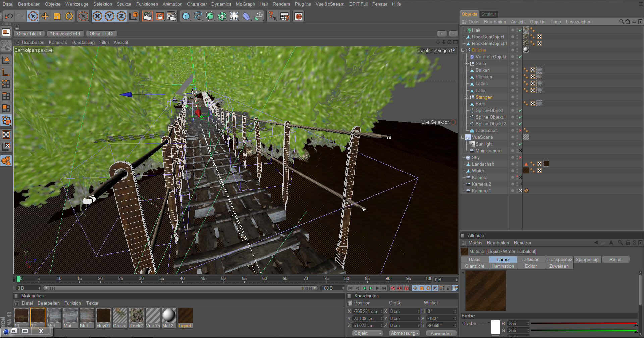
Task: Jump to the end of the timeline
Action: [x=384, y=288]
